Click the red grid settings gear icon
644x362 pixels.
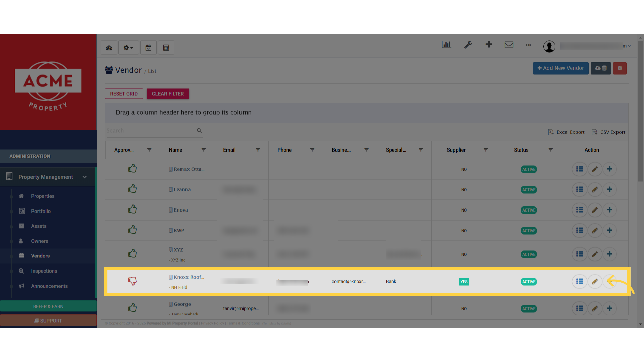tap(620, 68)
